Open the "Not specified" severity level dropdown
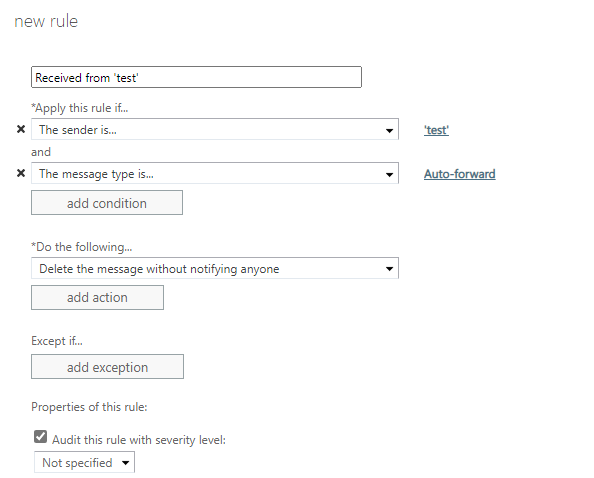594x478 pixels. click(x=84, y=462)
